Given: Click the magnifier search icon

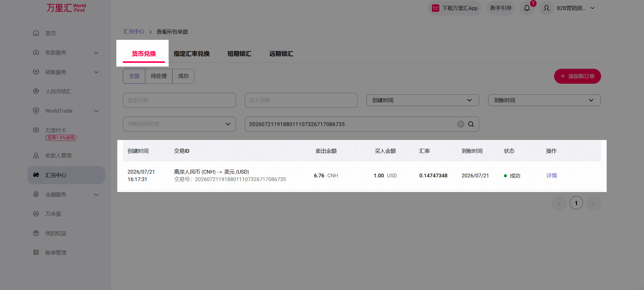Looking at the screenshot, I should pyautogui.click(x=471, y=124).
